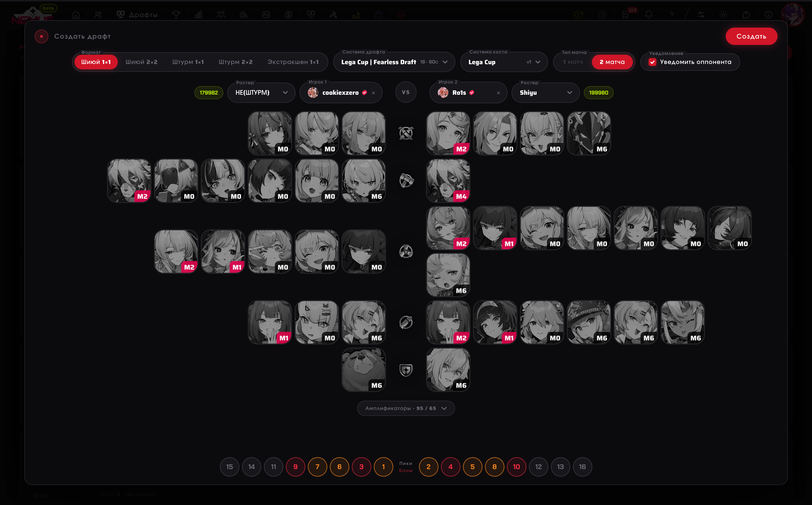
Task: Click pick order circle 16
Action: coord(582,467)
